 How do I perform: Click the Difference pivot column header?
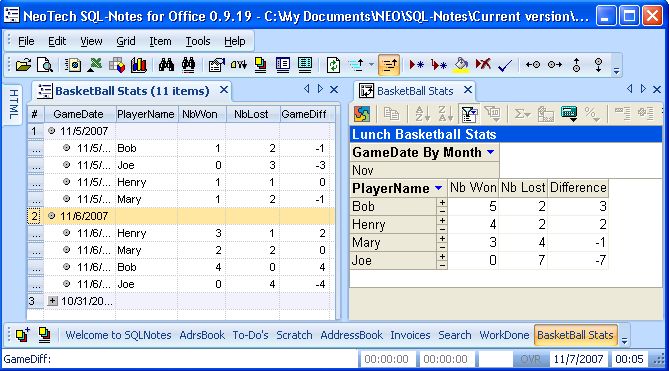point(578,188)
